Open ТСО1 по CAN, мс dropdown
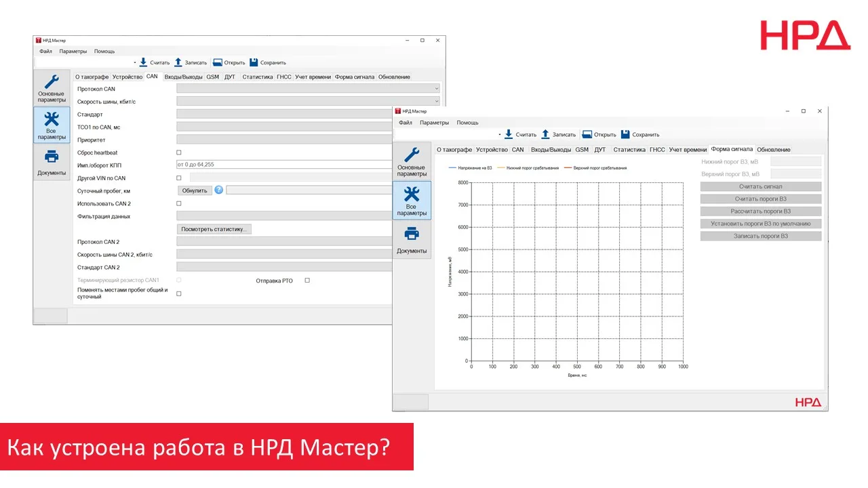 pyautogui.click(x=284, y=127)
